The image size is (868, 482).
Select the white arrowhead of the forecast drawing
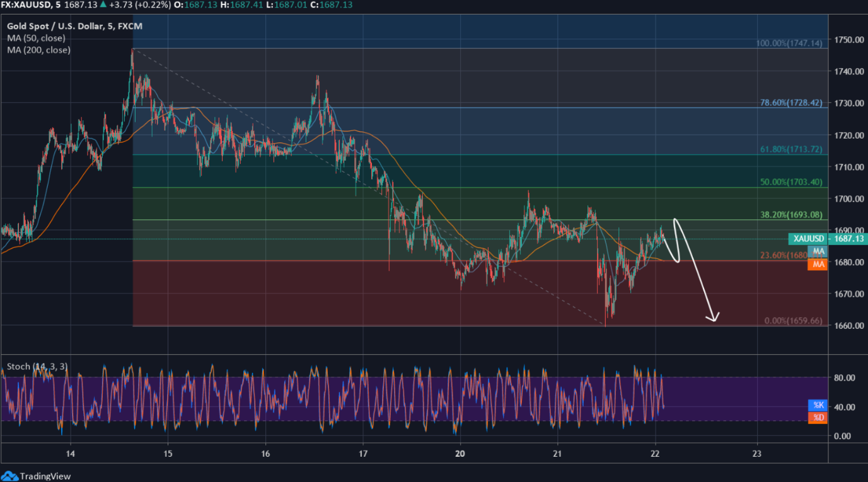[x=715, y=317]
